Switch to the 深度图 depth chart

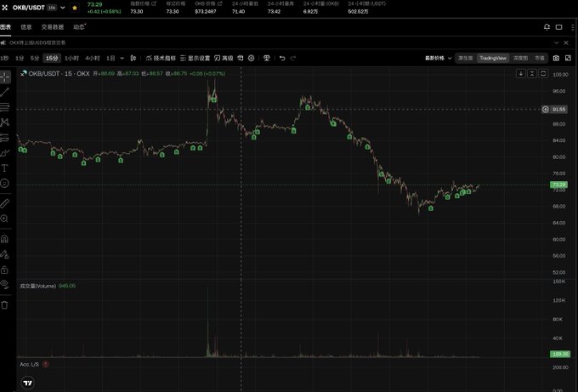point(520,59)
